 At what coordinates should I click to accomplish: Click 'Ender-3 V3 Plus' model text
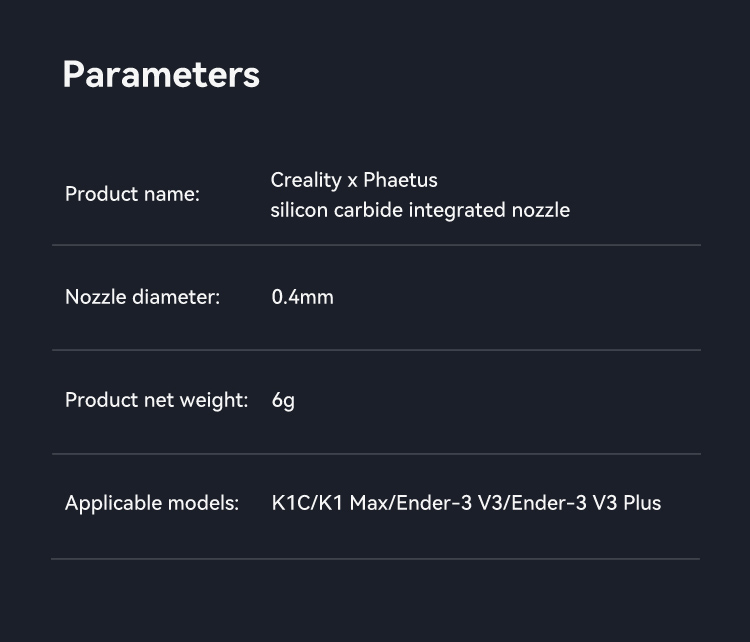586,503
